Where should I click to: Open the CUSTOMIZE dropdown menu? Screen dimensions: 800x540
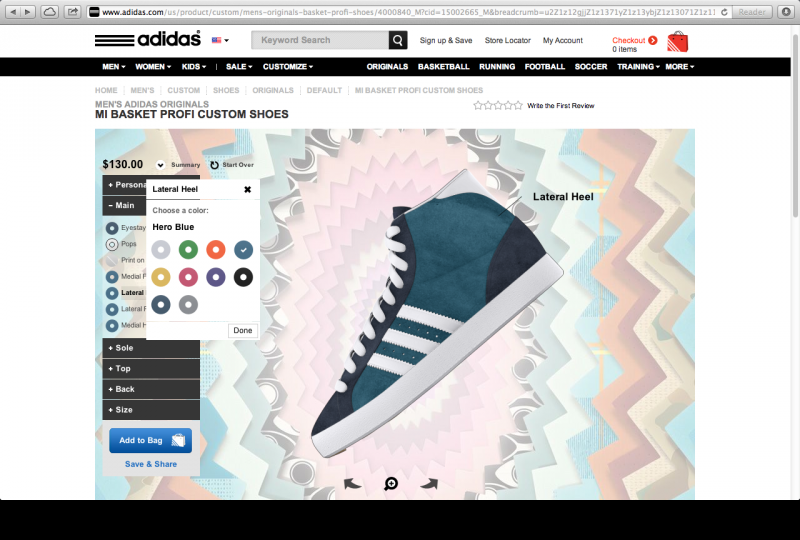288,66
